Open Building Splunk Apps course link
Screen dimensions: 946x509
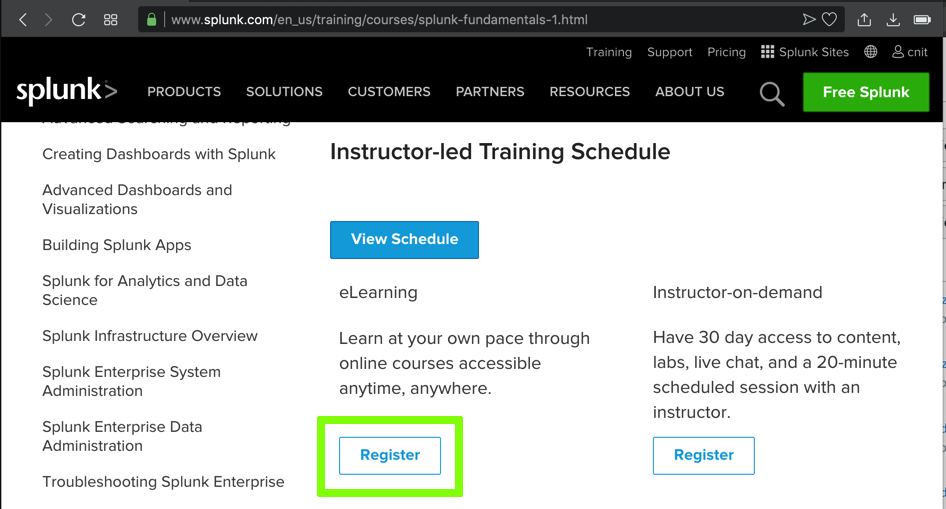[116, 245]
